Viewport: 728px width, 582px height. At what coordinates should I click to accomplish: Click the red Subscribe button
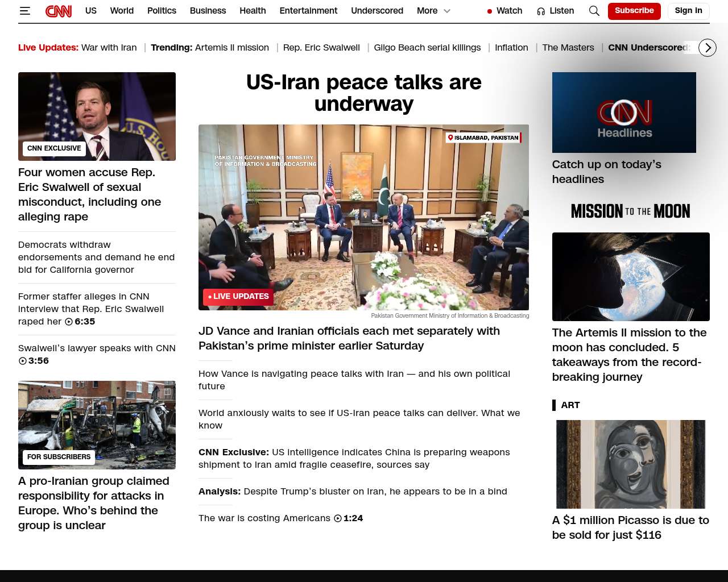point(634,11)
